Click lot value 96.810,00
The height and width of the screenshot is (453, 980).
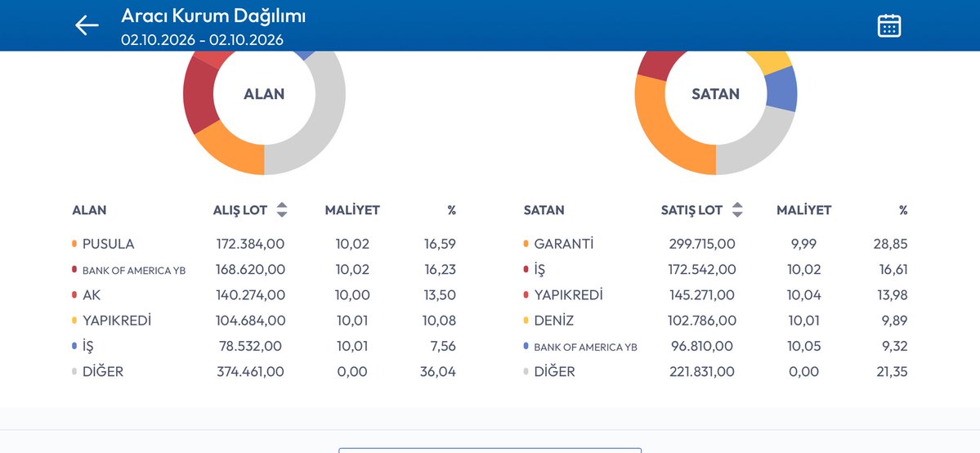pyautogui.click(x=702, y=346)
